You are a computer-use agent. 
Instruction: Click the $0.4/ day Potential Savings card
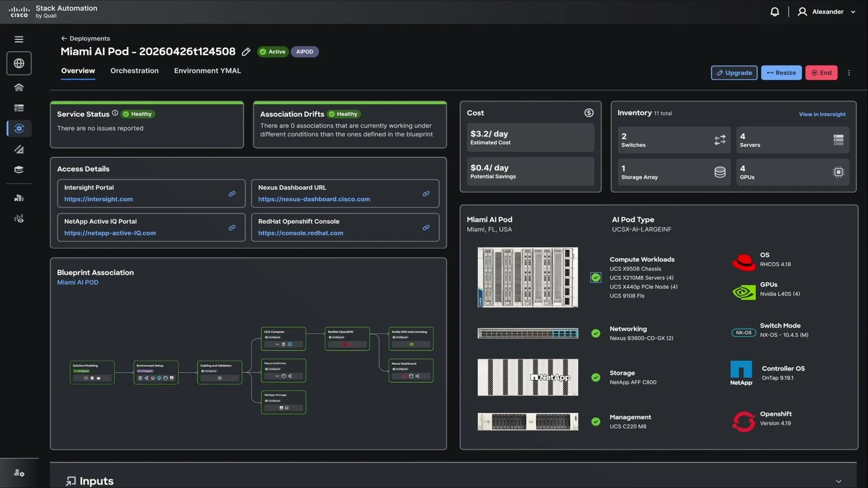(x=531, y=172)
